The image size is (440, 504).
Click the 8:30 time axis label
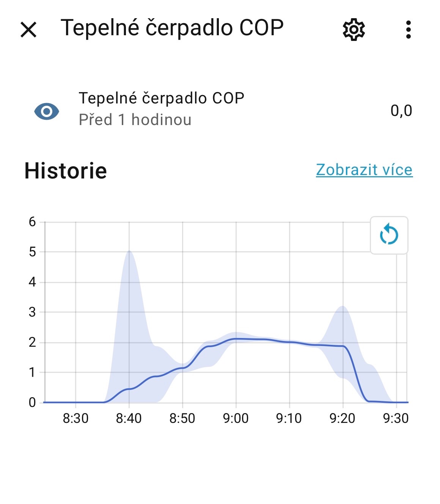click(x=75, y=418)
